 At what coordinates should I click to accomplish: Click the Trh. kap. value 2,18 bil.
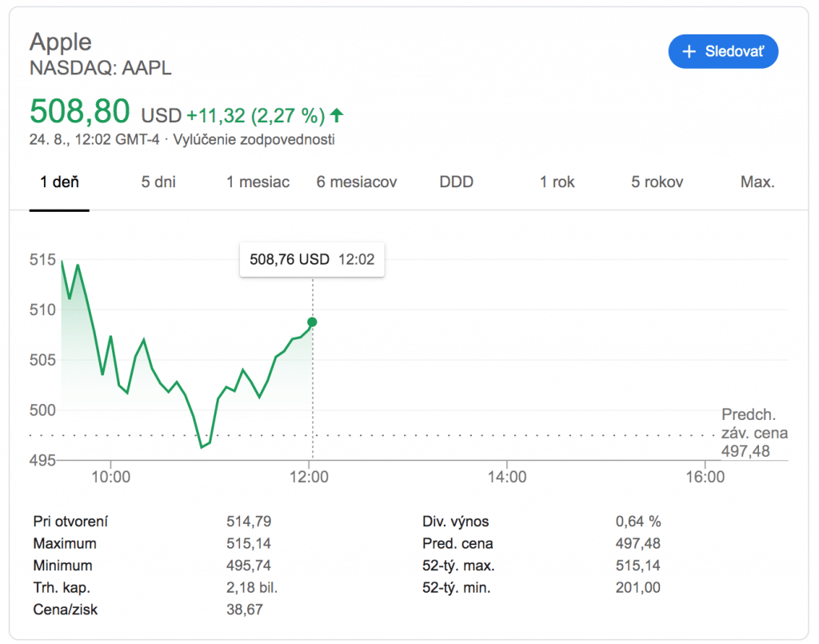(x=252, y=588)
